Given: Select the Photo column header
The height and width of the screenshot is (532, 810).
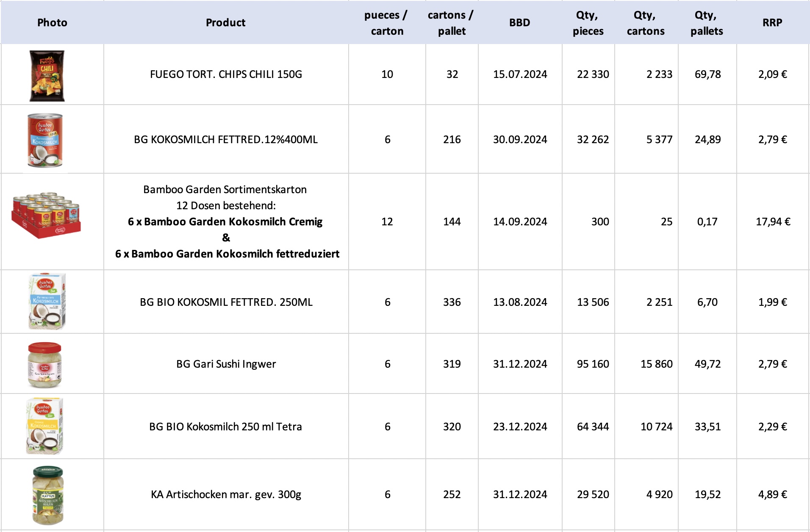Looking at the screenshot, I should [52, 22].
